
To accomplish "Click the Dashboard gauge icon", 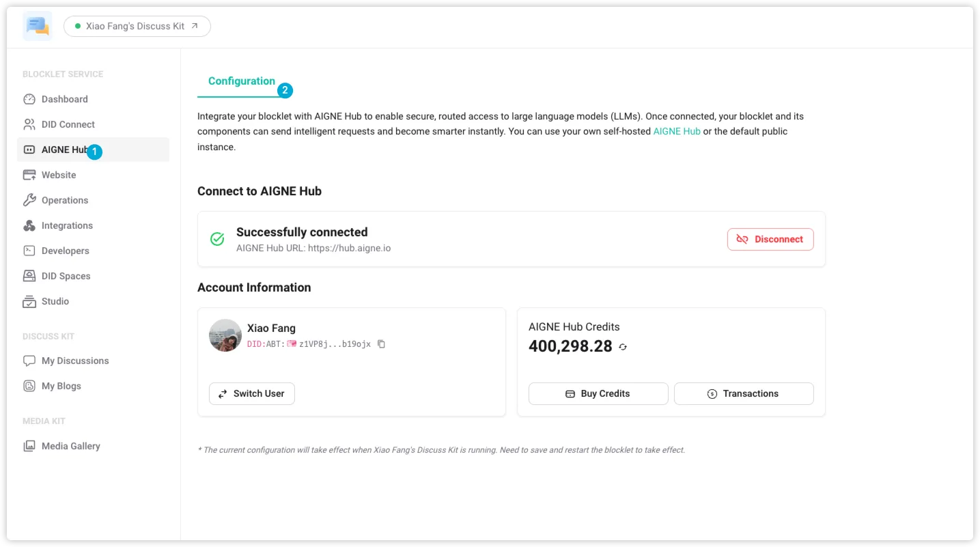I will tap(29, 99).
